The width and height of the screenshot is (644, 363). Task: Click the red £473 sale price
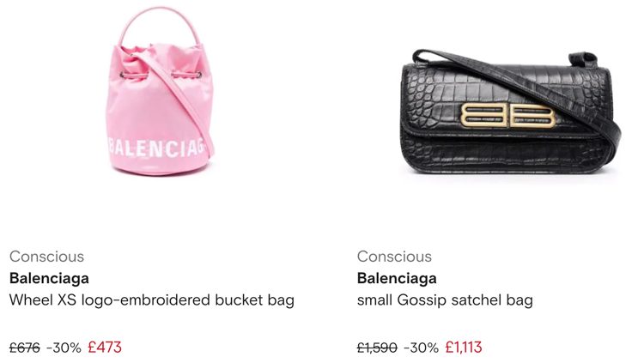(x=105, y=348)
